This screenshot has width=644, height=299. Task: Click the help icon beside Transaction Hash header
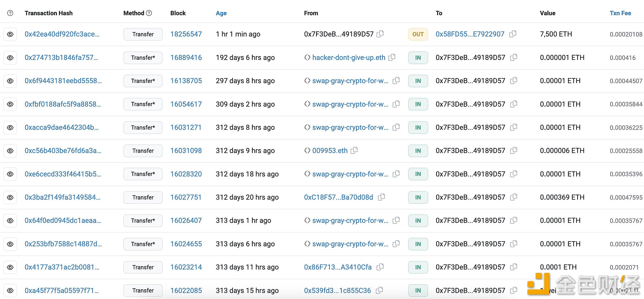[x=10, y=13]
